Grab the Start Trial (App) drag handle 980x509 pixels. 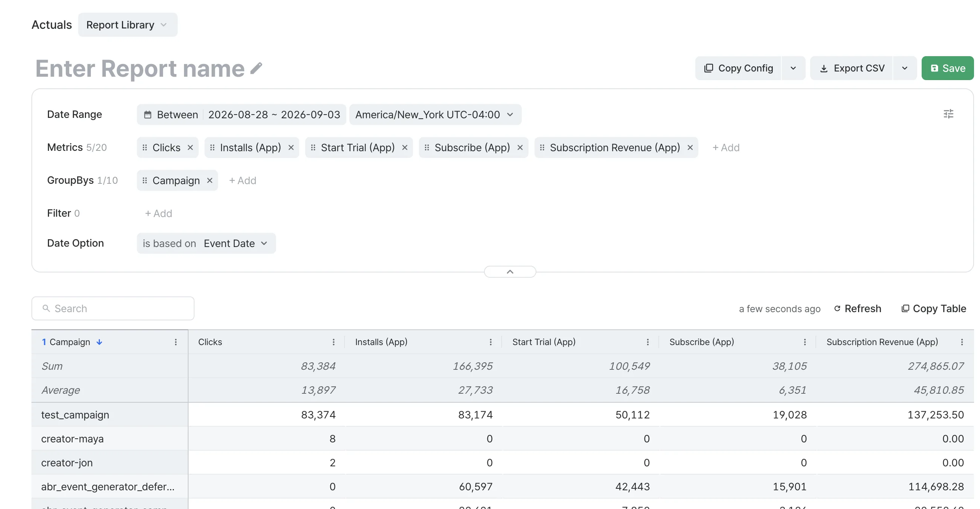click(313, 147)
